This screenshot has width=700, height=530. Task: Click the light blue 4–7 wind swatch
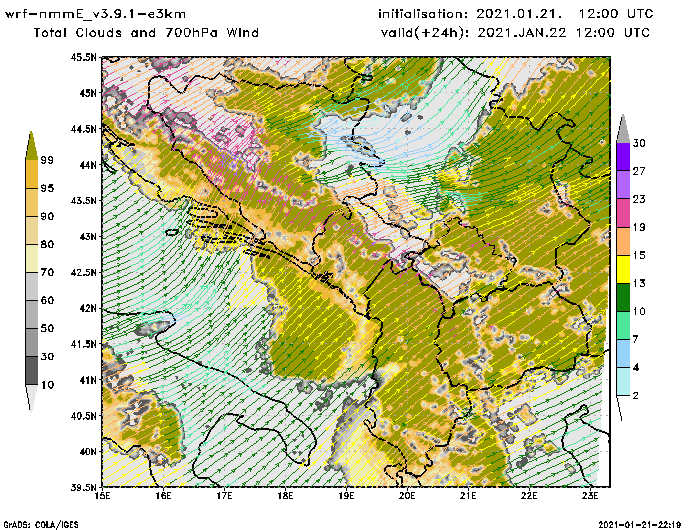pyautogui.click(x=623, y=354)
